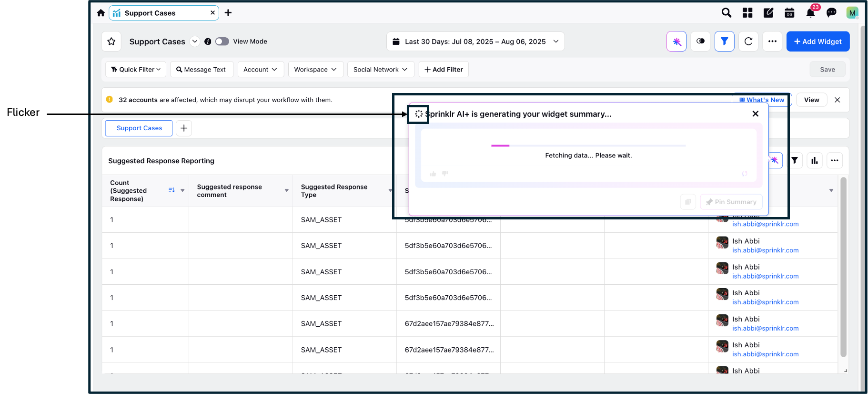Select the Support Cases dashboard section tab

coord(139,128)
